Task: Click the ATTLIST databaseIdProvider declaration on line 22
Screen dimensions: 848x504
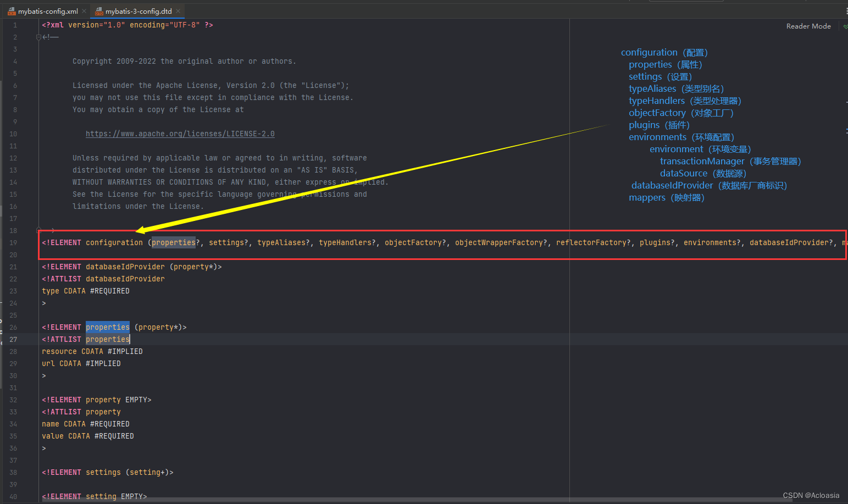Action: pos(103,279)
